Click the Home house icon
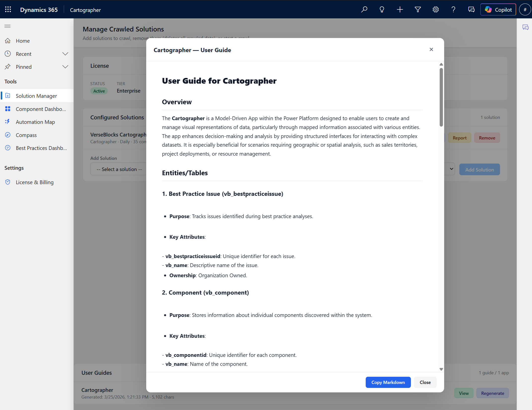Viewport: 532px width, 410px height. pos(8,40)
